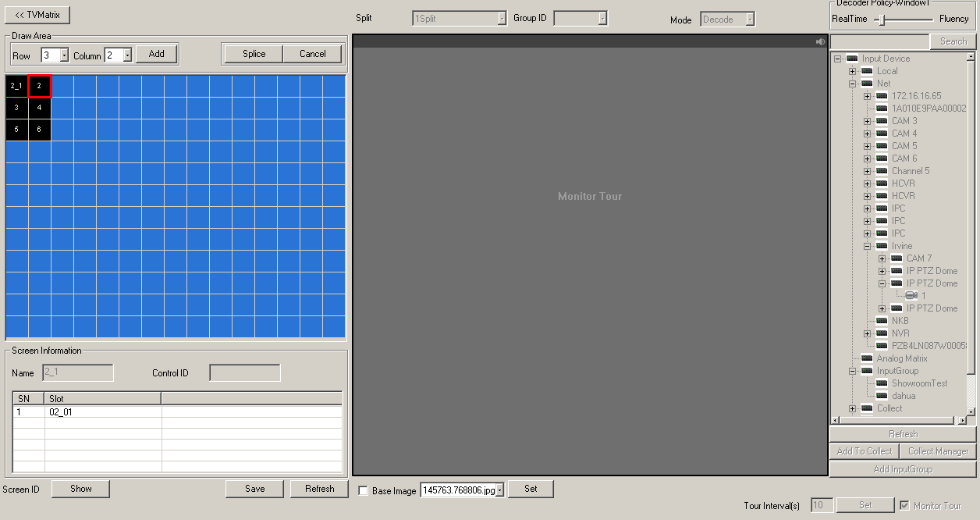This screenshot has height=520, width=980.
Task: Save the screen layout
Action: pyautogui.click(x=255, y=489)
